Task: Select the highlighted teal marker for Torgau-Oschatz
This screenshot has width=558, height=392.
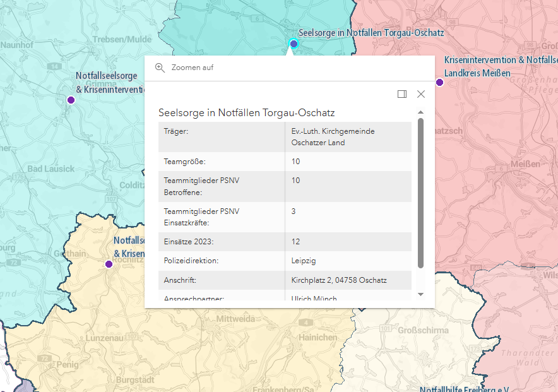Action: pyautogui.click(x=293, y=44)
